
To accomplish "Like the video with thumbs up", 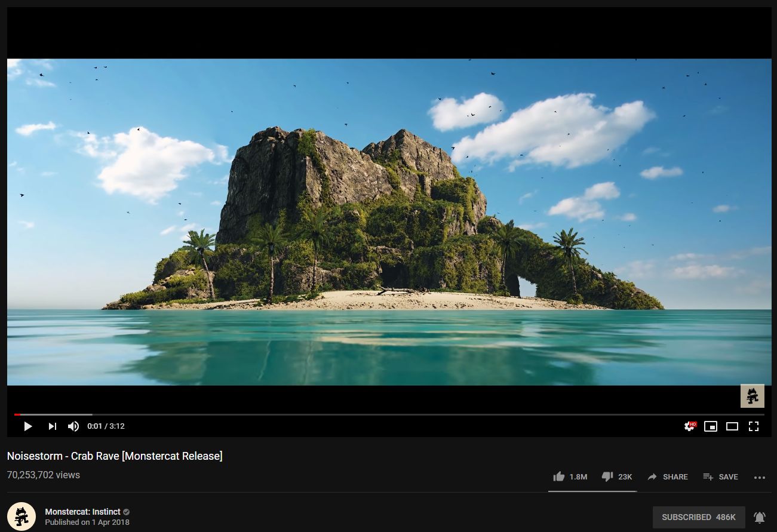I will coord(559,476).
